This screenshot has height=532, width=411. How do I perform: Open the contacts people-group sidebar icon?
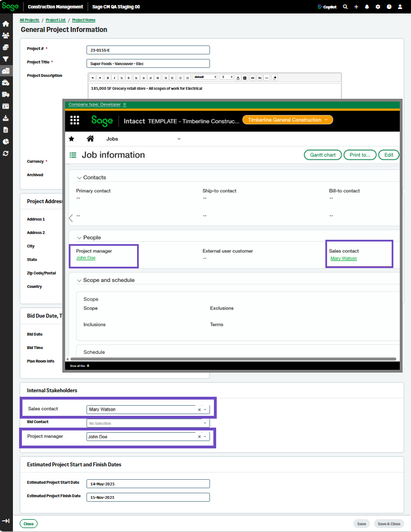coord(6,35)
